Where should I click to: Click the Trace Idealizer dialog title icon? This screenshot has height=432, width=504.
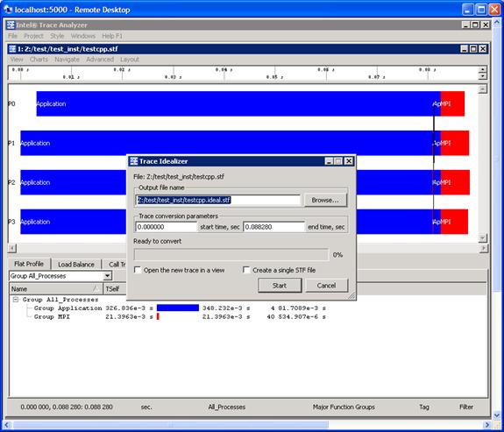134,161
